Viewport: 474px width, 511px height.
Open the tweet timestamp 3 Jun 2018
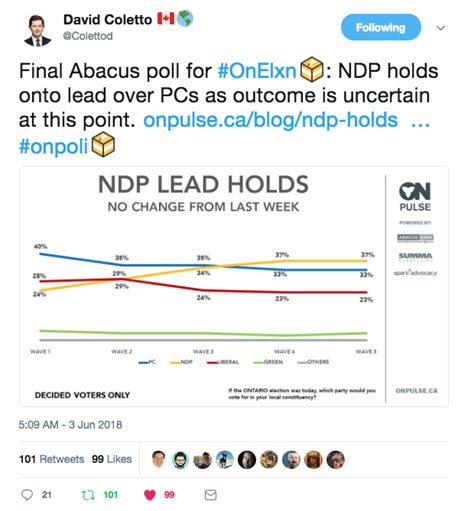point(70,425)
